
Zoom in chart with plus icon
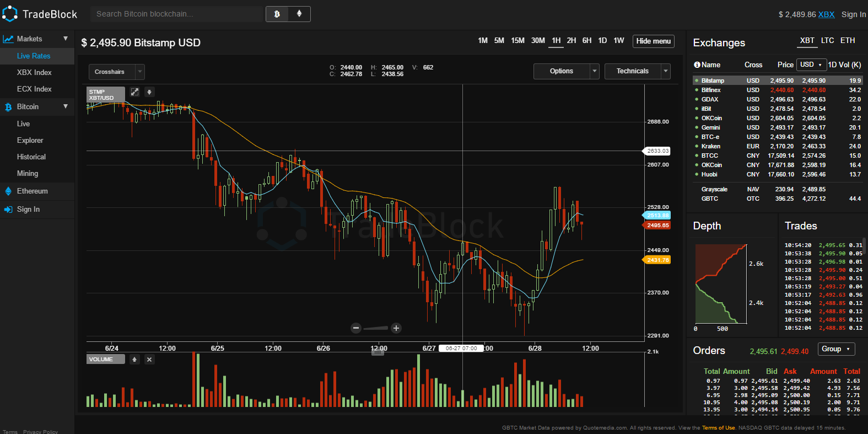396,328
